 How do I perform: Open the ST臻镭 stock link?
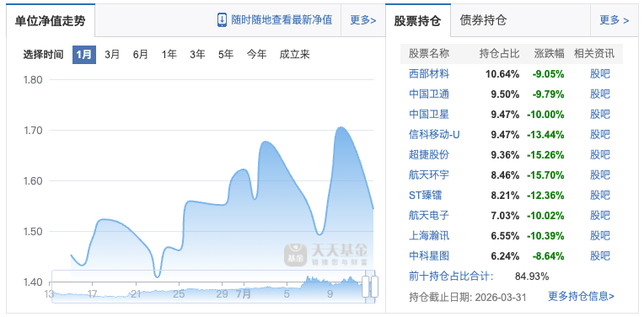tap(426, 195)
